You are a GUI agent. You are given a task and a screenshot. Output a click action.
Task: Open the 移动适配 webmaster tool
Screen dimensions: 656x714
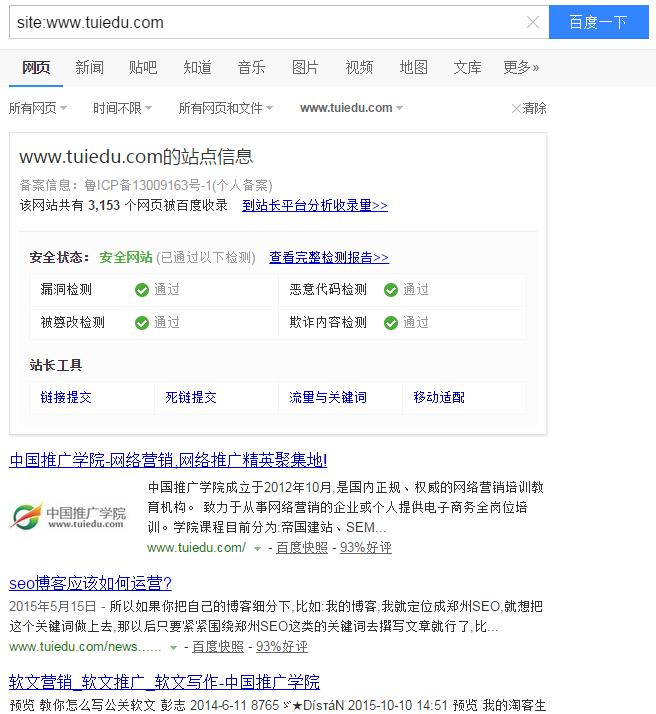tap(439, 398)
